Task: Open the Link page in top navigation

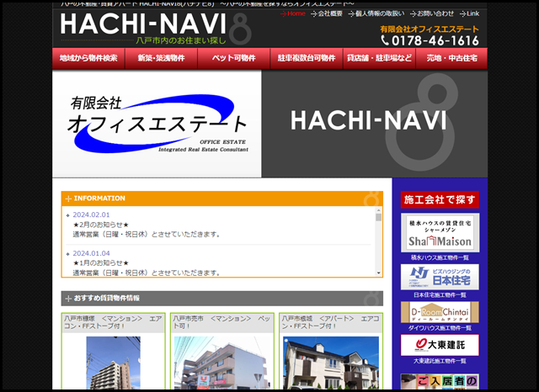Action: coord(469,13)
